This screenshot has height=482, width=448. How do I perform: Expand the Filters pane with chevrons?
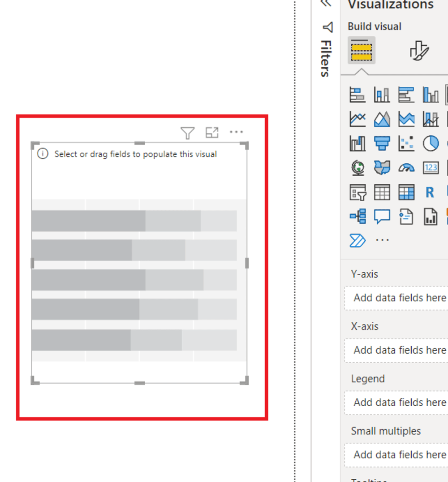pyautogui.click(x=326, y=4)
